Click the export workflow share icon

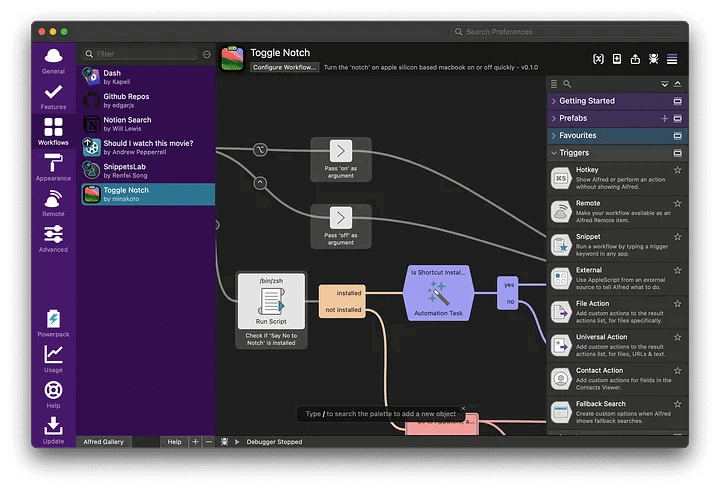635,59
